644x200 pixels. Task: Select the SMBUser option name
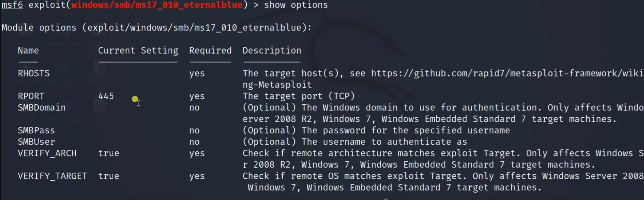pos(36,142)
